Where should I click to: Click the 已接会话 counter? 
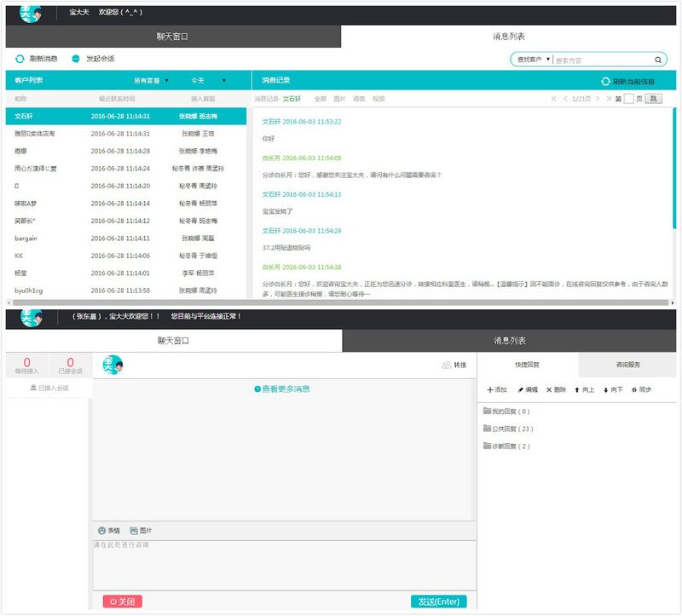coord(71,366)
